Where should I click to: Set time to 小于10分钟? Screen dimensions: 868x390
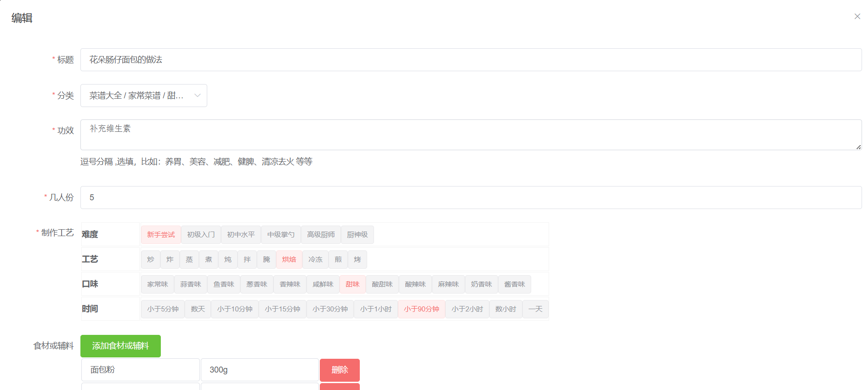pyautogui.click(x=235, y=309)
